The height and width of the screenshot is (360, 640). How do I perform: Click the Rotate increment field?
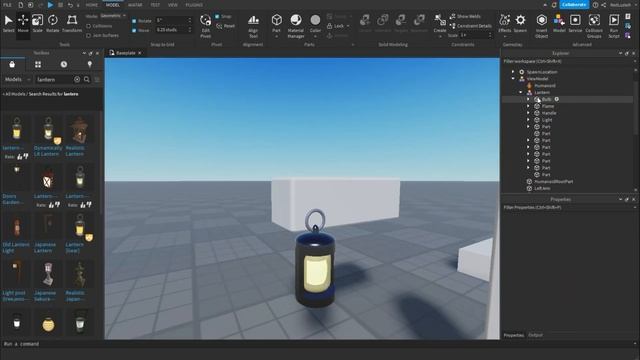tap(173, 20)
